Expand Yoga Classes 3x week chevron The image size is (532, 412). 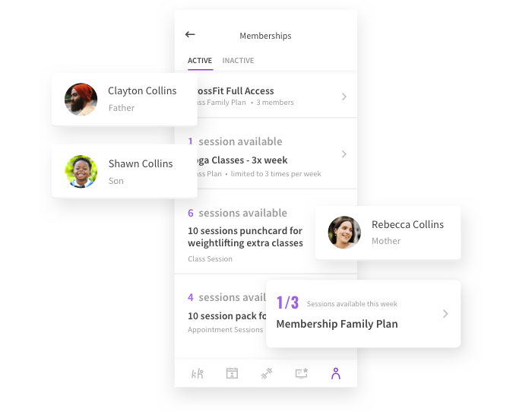(x=344, y=154)
